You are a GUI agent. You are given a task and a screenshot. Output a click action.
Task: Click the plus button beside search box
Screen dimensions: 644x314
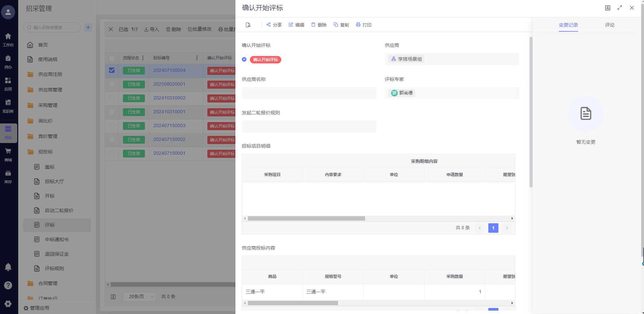88,27
